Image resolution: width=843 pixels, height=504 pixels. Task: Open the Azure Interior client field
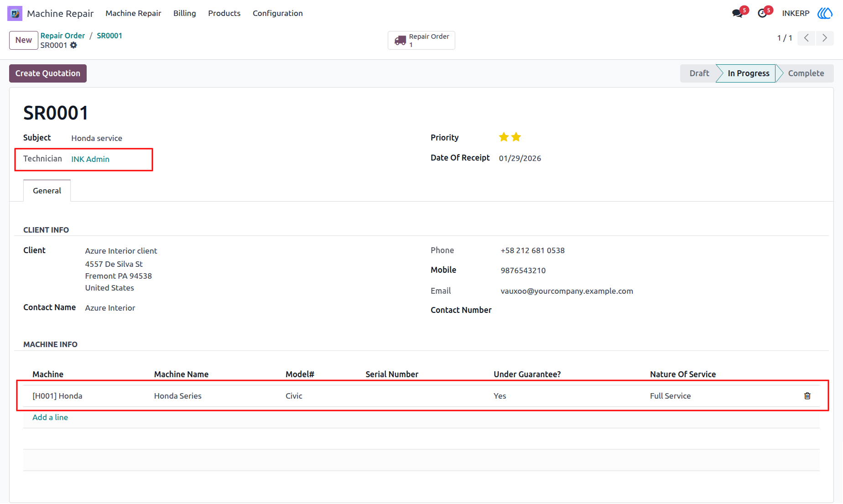pyautogui.click(x=121, y=251)
